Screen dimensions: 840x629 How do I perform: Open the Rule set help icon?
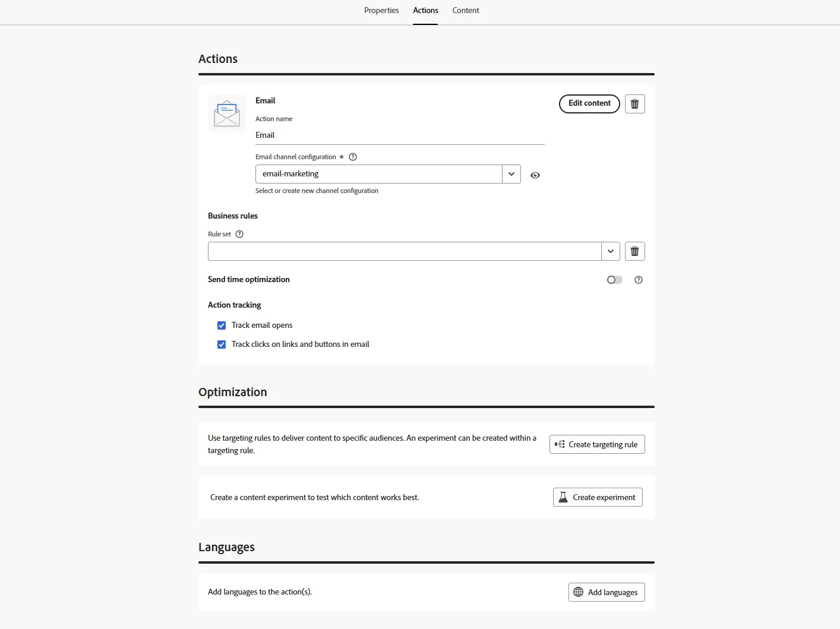[239, 234]
